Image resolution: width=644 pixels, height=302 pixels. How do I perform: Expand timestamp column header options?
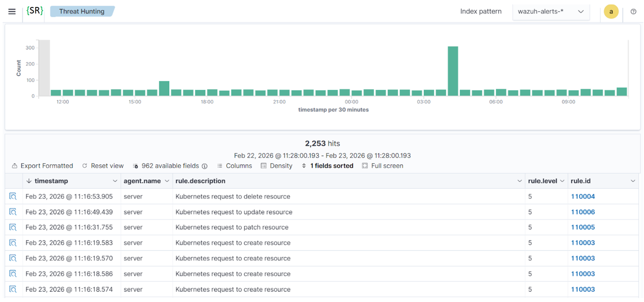point(115,181)
